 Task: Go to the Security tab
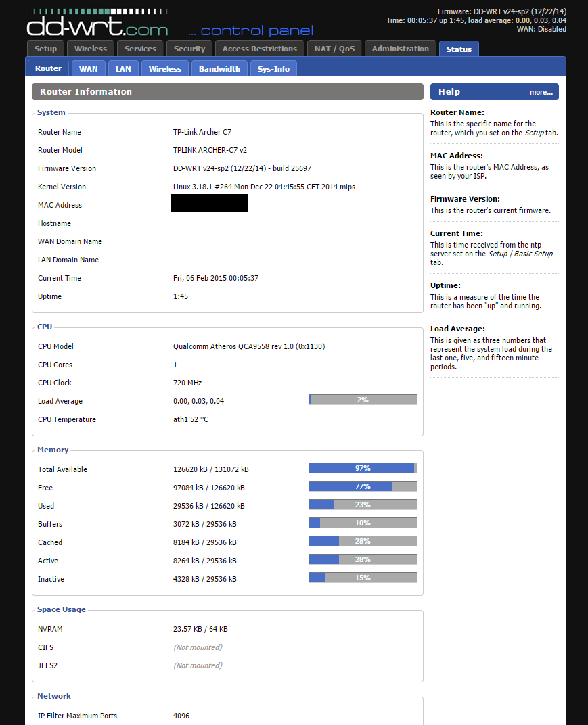point(189,49)
